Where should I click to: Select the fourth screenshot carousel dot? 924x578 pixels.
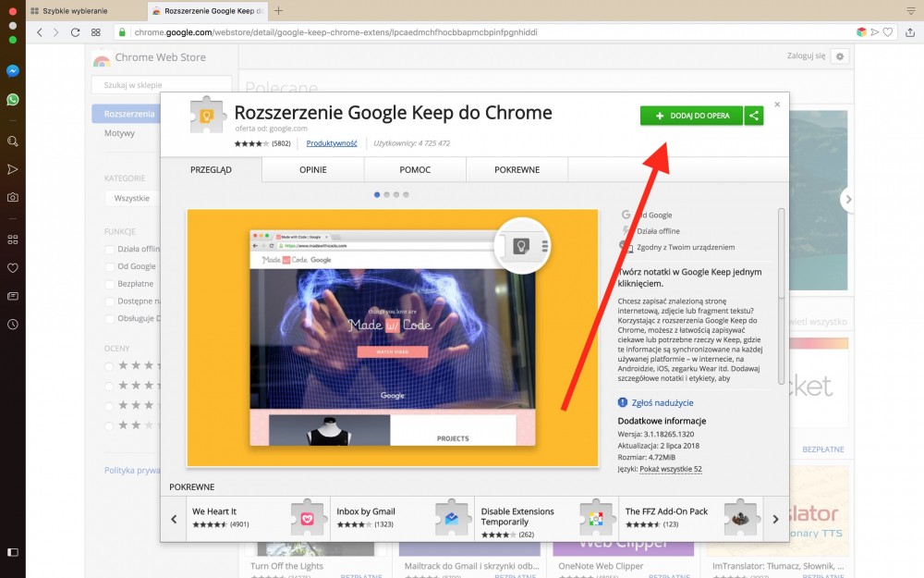tap(406, 194)
